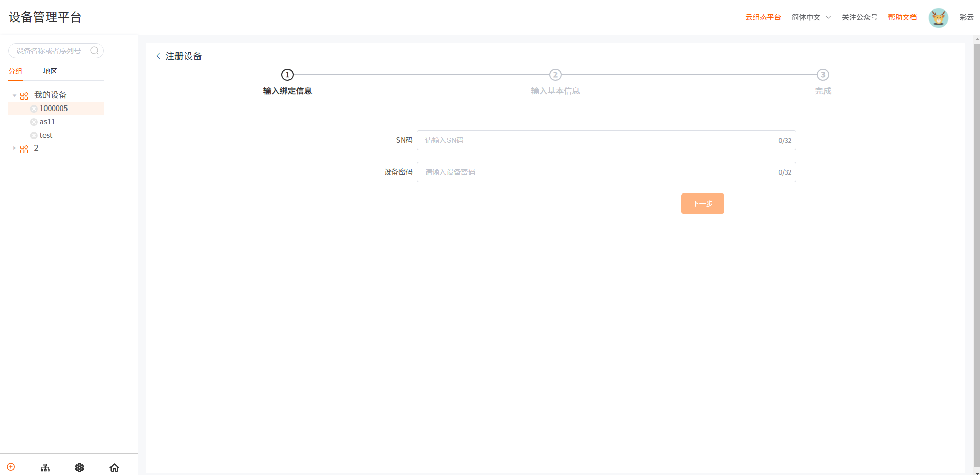Viewport: 980px width, 475px height.
Task: Click the username 彩云
Action: click(966, 17)
